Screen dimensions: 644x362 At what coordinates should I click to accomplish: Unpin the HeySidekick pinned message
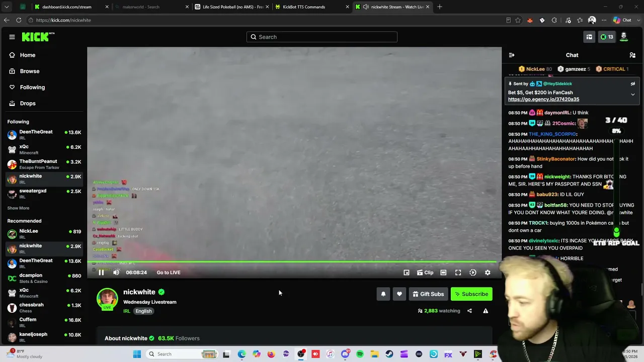[x=633, y=83]
